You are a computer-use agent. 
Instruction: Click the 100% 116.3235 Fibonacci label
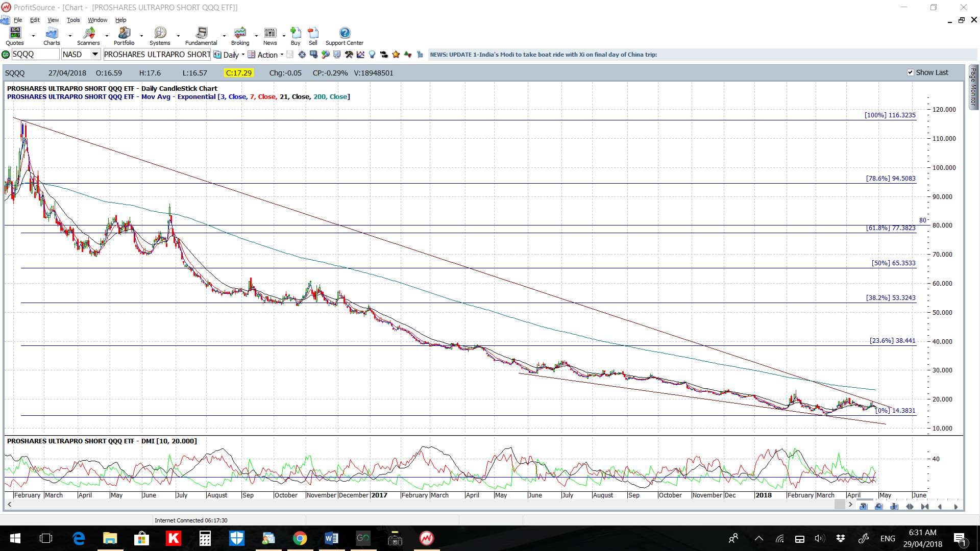coord(890,115)
